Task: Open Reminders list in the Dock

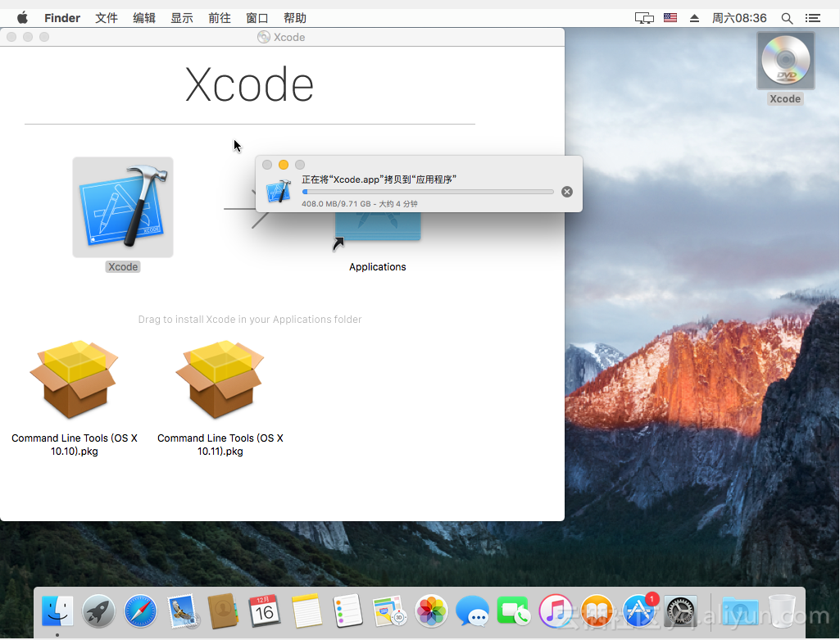Action: (347, 610)
